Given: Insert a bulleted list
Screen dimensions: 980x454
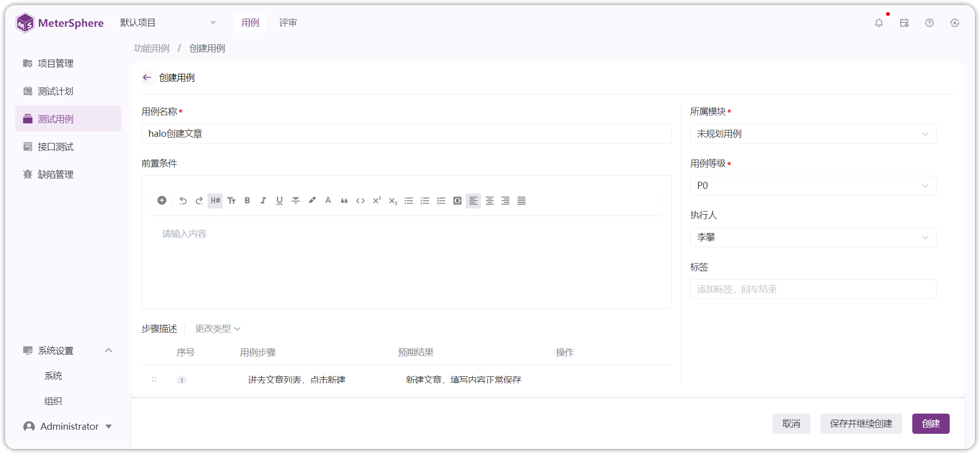Looking at the screenshot, I should (409, 200).
